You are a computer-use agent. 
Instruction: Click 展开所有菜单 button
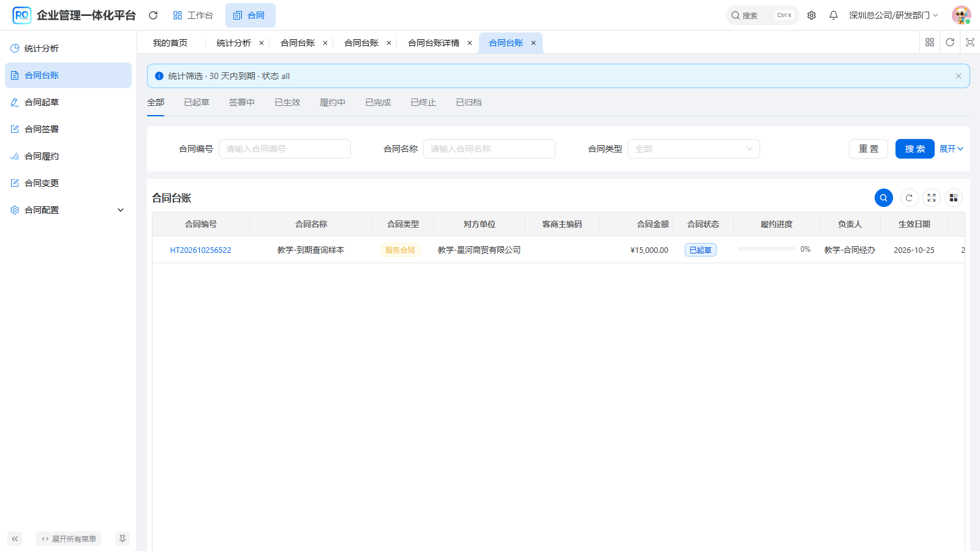(69, 539)
